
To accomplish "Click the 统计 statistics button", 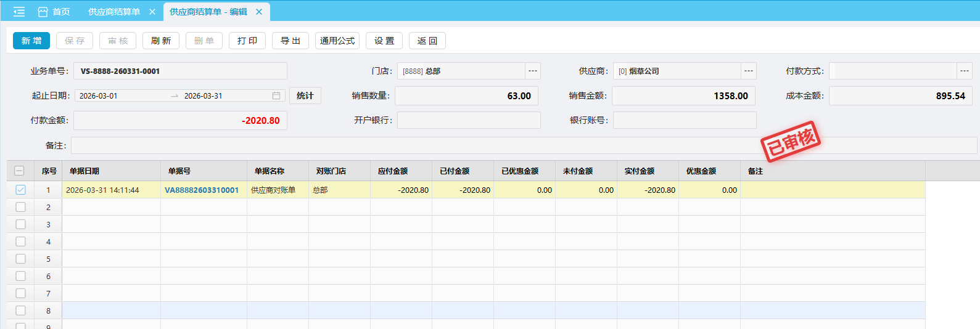I will tap(305, 95).
